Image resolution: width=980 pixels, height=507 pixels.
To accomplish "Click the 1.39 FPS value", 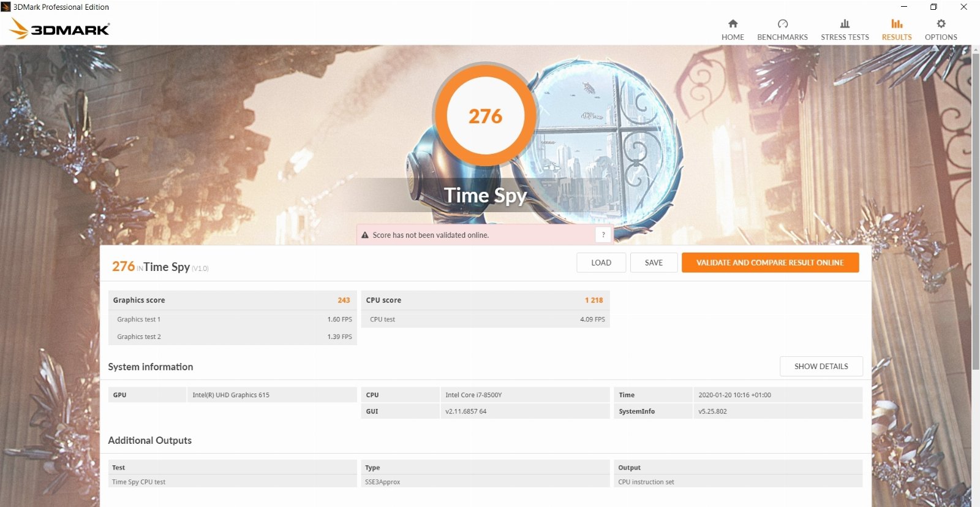I will pyautogui.click(x=339, y=337).
